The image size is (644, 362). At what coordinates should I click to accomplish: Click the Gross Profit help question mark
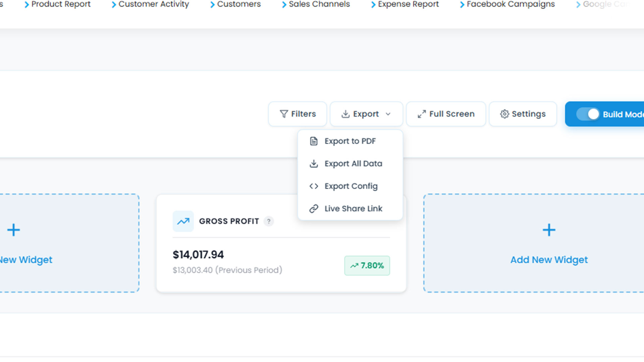click(x=269, y=221)
